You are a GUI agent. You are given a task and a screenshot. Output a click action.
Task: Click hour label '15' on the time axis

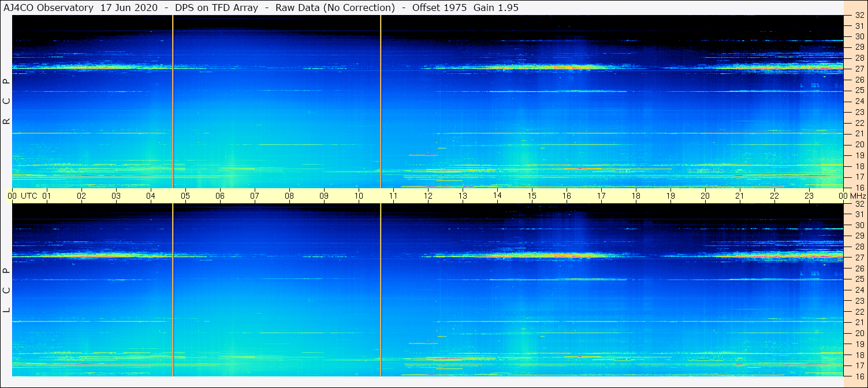pos(532,196)
